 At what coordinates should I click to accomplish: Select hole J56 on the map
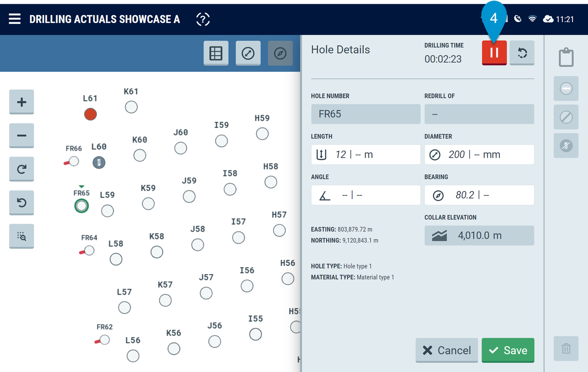pos(215,342)
